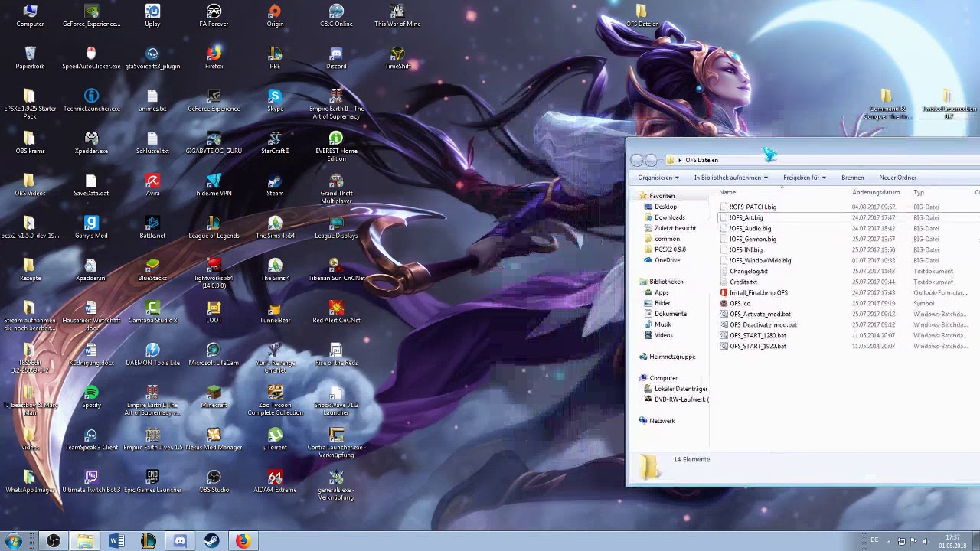Select the OFS_Activate_mod.bat file
Image resolution: width=980 pixels, height=551 pixels.
759,314
